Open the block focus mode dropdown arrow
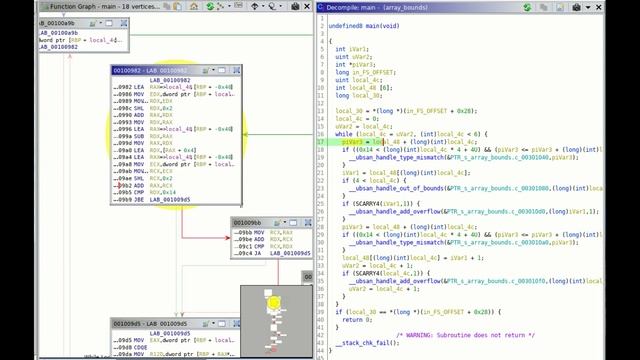640x360 pixels. coord(262,7)
